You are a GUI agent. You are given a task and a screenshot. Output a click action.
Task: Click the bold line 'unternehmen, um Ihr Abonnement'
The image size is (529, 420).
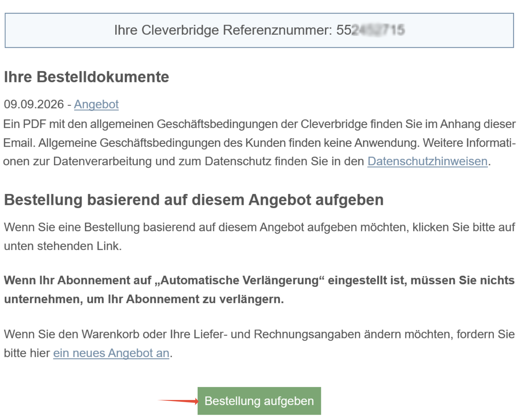(x=144, y=299)
